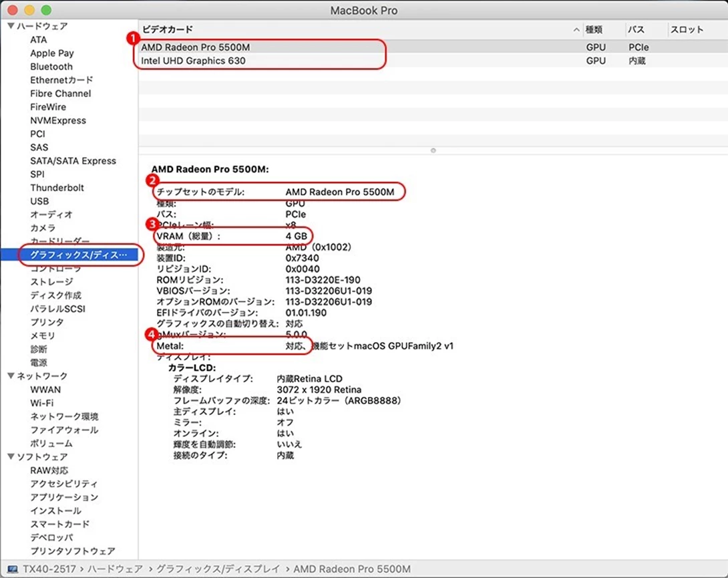Screen dimensions: 728x578
Task: Open the Bluetooth hardware entry
Action: (51, 66)
